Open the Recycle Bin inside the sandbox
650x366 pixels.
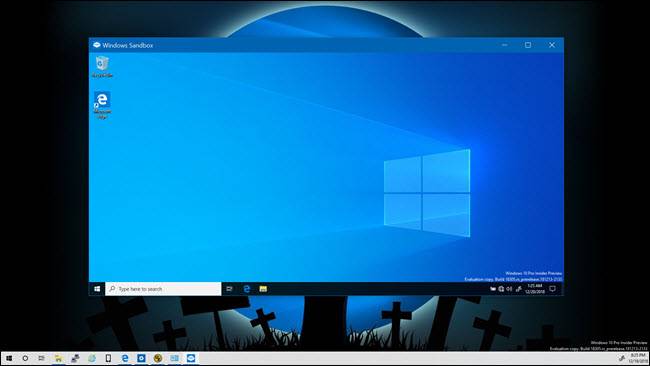[102, 66]
